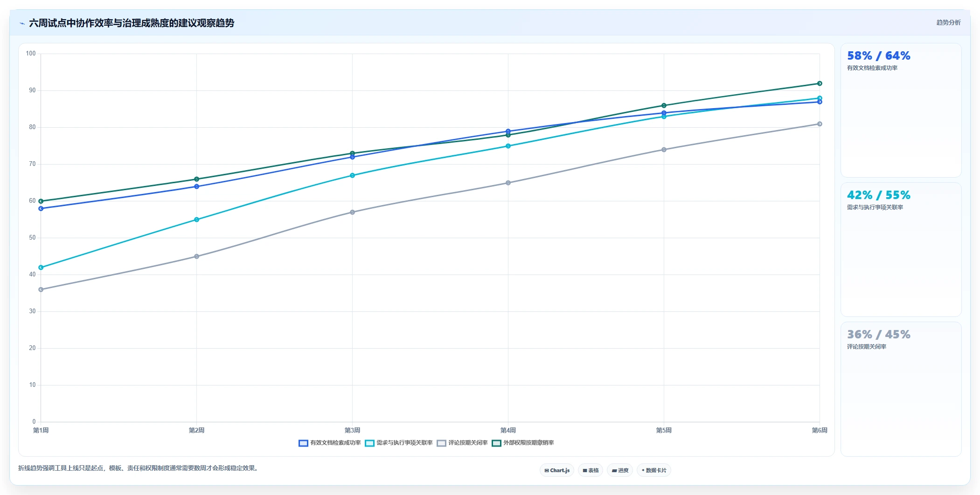Click the gray 评论按期关闭率 point at 第4周
This screenshot has height=495, width=980.
pos(508,183)
